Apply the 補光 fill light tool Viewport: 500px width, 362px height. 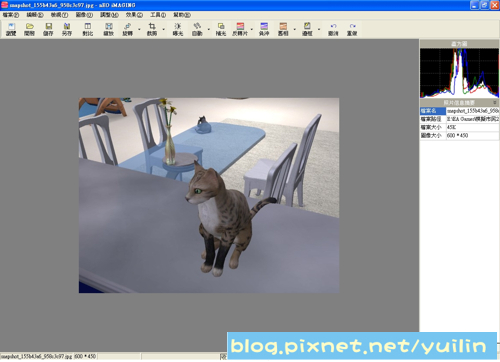point(221,29)
